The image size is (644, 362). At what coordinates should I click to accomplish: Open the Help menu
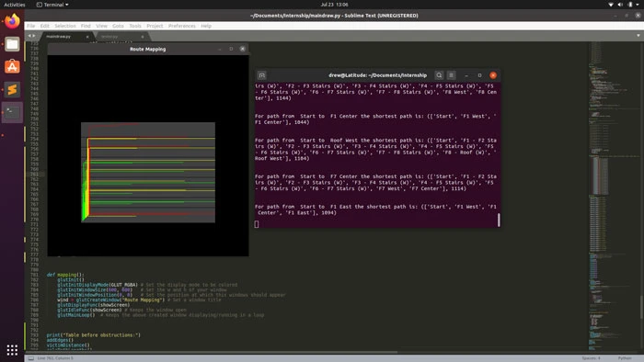click(x=206, y=26)
